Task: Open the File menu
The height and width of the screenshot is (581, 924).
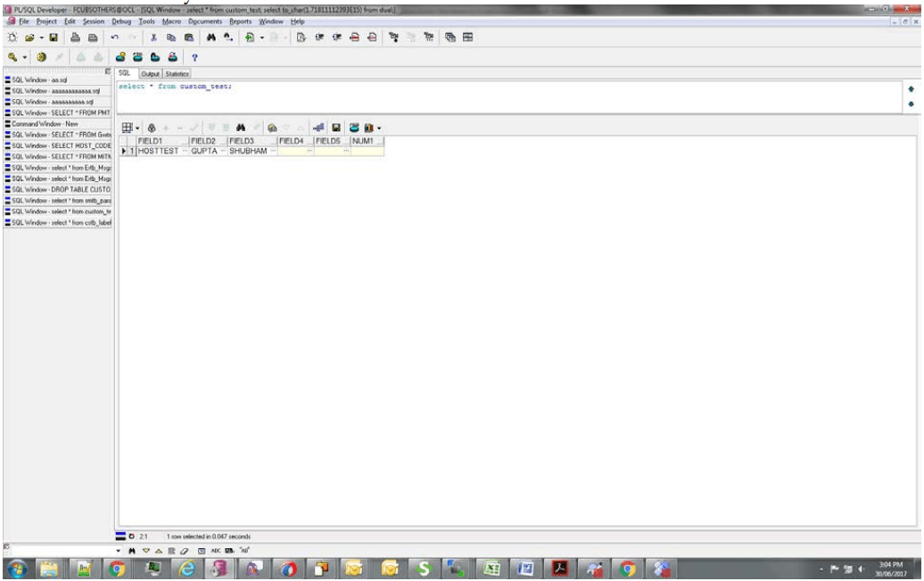Action: click(23, 21)
